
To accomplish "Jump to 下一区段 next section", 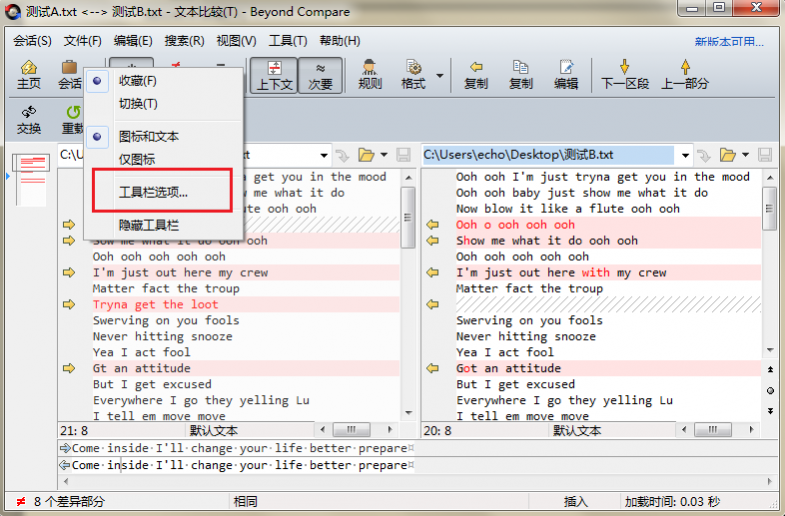I will pyautogui.click(x=625, y=75).
